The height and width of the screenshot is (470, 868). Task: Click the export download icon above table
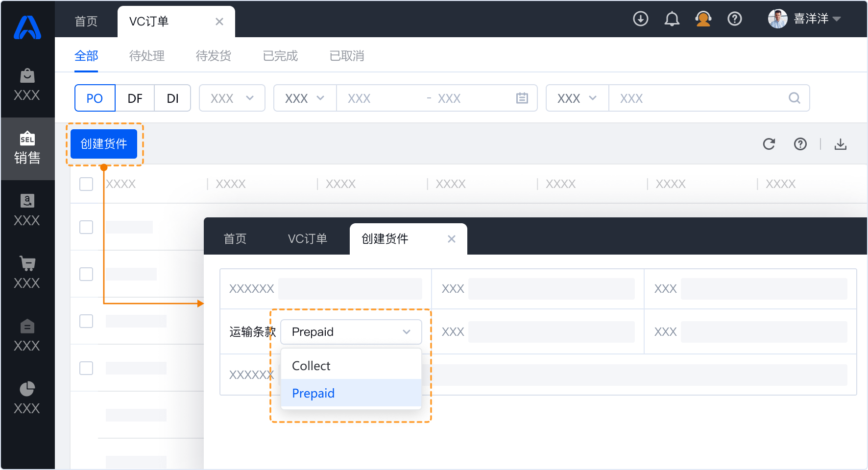click(840, 144)
